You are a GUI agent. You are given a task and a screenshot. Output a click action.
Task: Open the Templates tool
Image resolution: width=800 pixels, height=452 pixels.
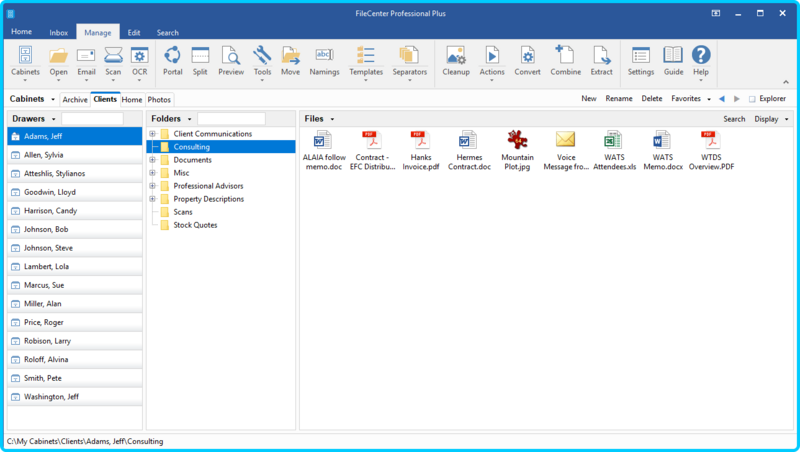coord(366,62)
